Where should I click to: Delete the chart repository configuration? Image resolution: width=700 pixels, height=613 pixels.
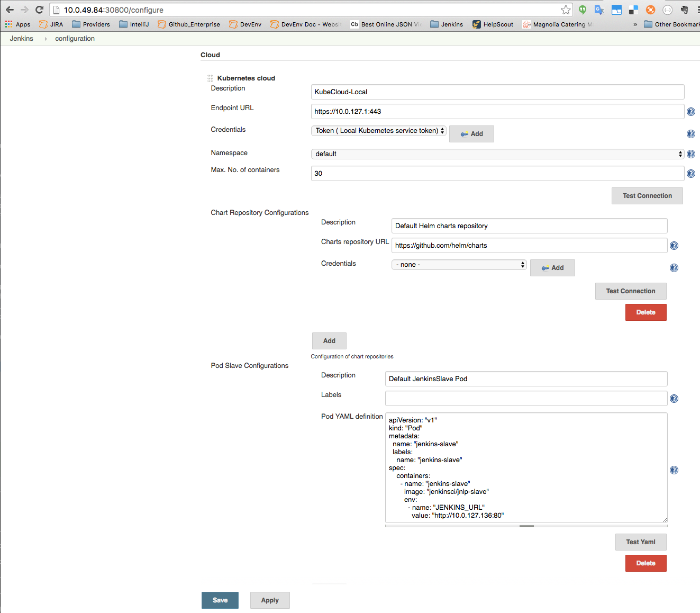pos(646,312)
